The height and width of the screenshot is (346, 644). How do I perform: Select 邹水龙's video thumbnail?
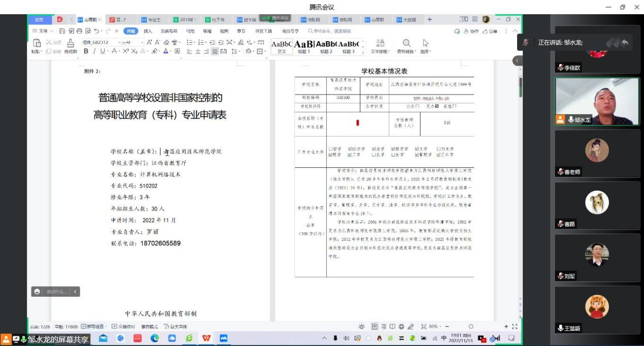596,101
